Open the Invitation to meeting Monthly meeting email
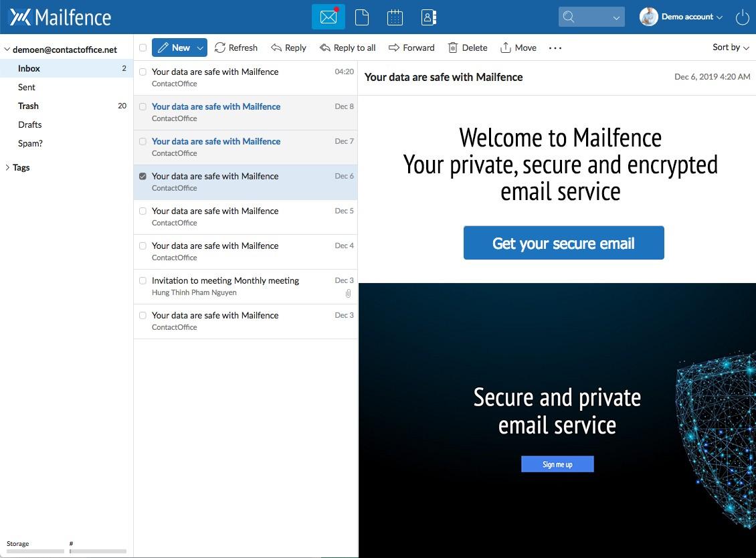 click(246, 286)
